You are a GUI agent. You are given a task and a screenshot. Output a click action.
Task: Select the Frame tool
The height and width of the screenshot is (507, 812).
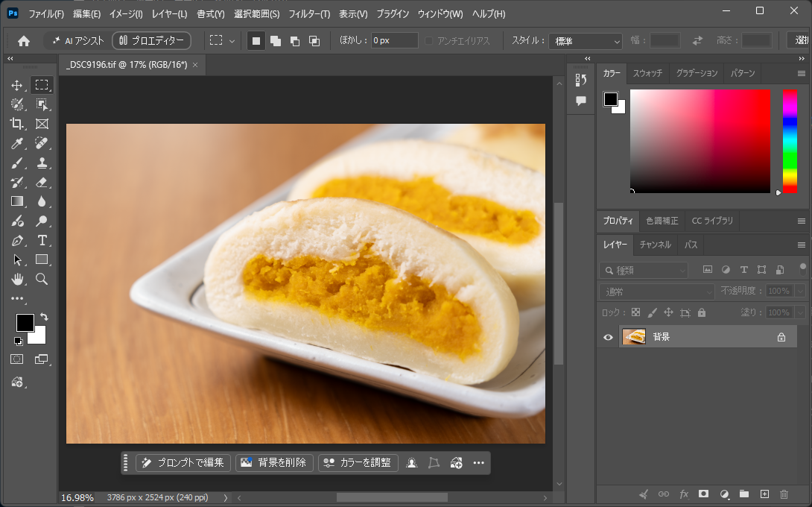click(42, 123)
